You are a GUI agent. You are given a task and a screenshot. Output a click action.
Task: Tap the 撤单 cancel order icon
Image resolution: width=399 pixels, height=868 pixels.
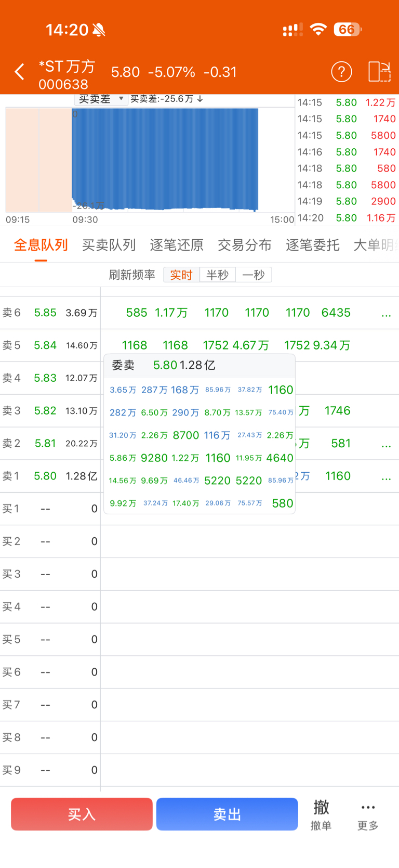tap(321, 814)
